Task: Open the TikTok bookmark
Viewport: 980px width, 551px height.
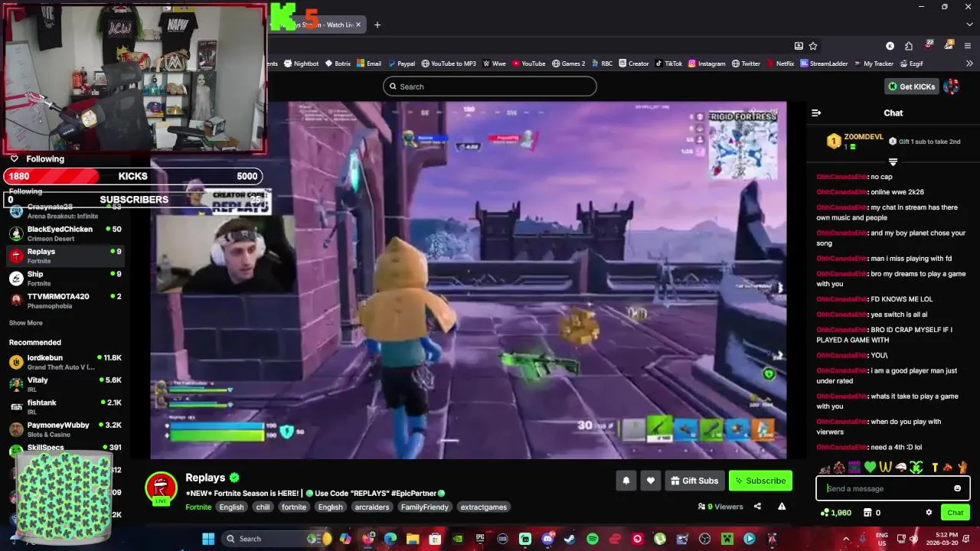Action: 668,64
